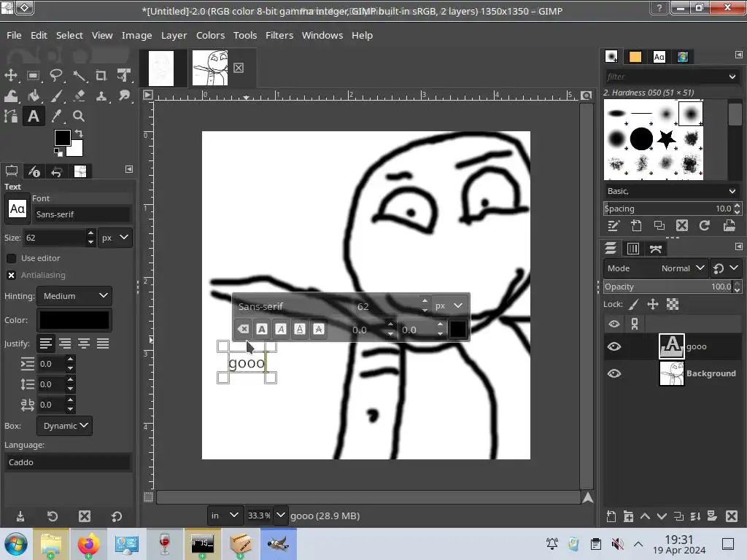Create a new layer group
The width and height of the screenshot is (747, 560).
(x=628, y=516)
